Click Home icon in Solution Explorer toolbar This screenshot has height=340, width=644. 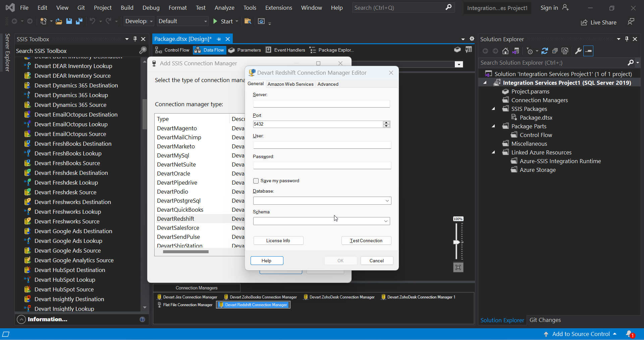(505, 51)
